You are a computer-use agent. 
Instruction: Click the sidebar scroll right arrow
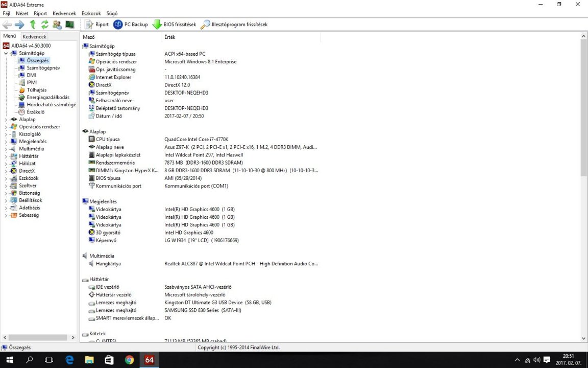(73, 337)
